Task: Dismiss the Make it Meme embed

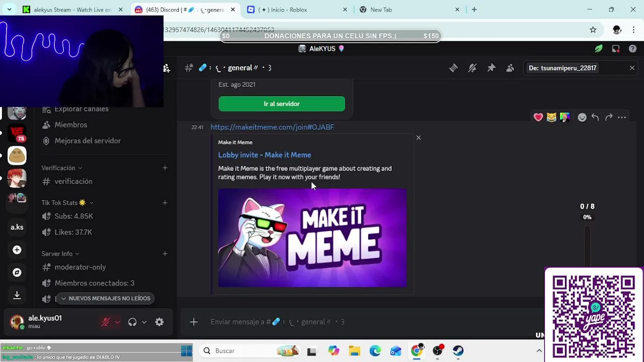Action: (x=418, y=137)
